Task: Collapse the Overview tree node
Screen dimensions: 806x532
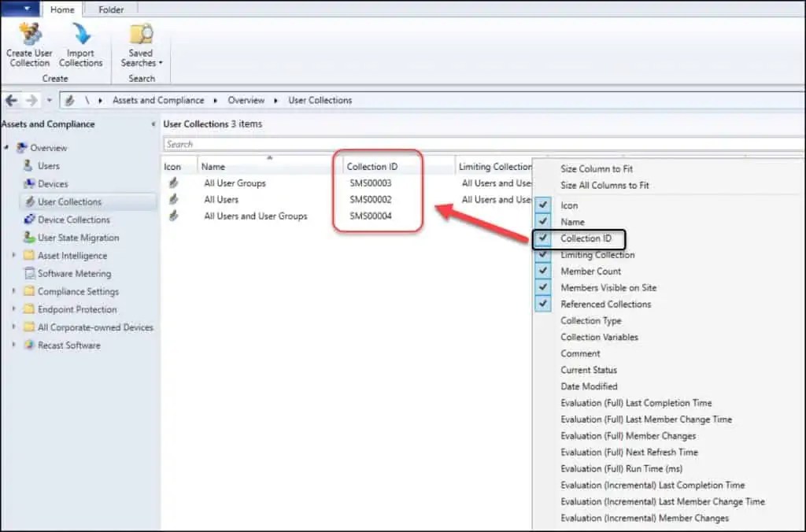Action: [8, 146]
